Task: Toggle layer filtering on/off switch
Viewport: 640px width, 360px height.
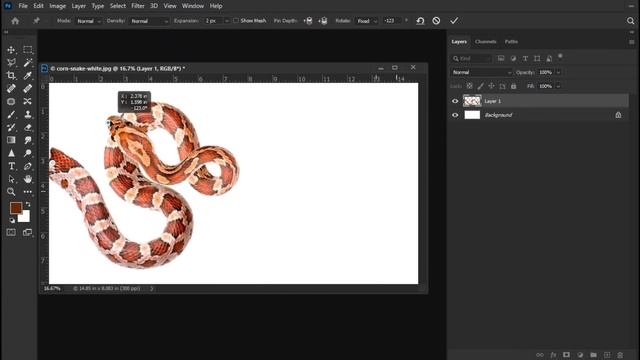Action: pyautogui.click(x=560, y=56)
